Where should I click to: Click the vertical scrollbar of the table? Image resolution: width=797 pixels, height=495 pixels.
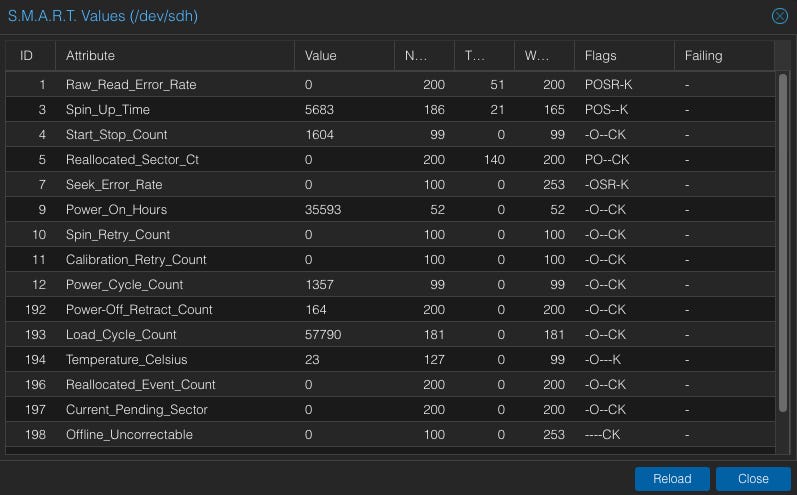[x=783, y=243]
